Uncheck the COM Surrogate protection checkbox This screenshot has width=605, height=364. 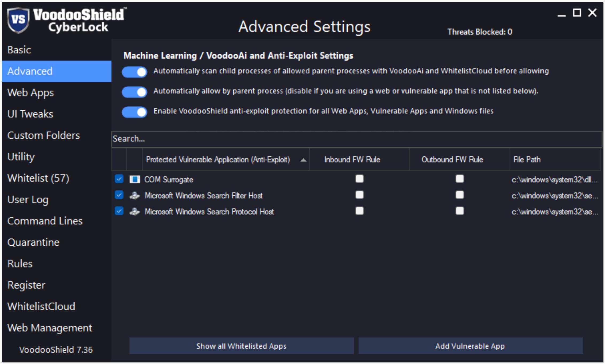pos(119,179)
